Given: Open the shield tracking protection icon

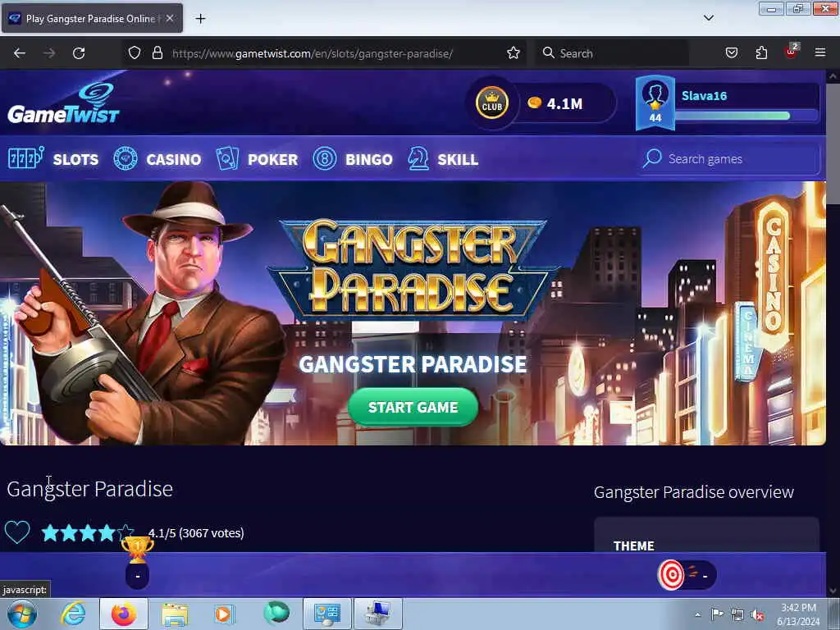Looking at the screenshot, I should [135, 53].
